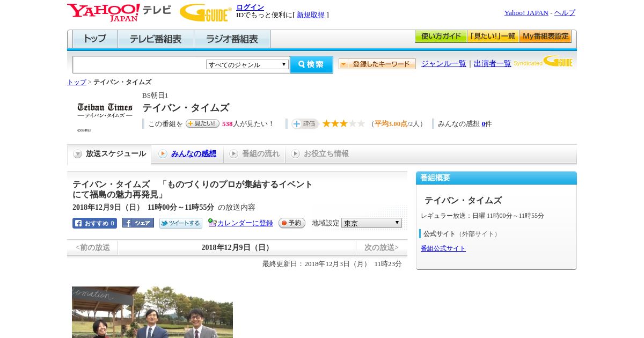This screenshot has height=338, width=644.
Task: Click the Yahoo! JAPAN テレビ logo
Action: (x=119, y=12)
